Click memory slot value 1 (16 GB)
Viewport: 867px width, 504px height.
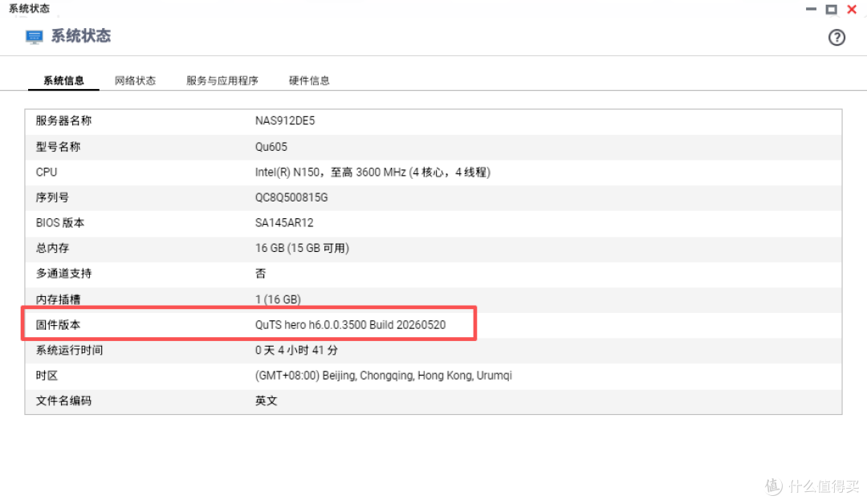point(278,299)
